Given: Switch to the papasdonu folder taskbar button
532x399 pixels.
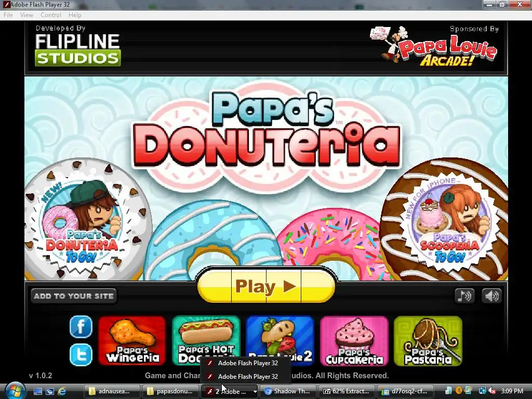Looking at the screenshot, I should click(170, 391).
